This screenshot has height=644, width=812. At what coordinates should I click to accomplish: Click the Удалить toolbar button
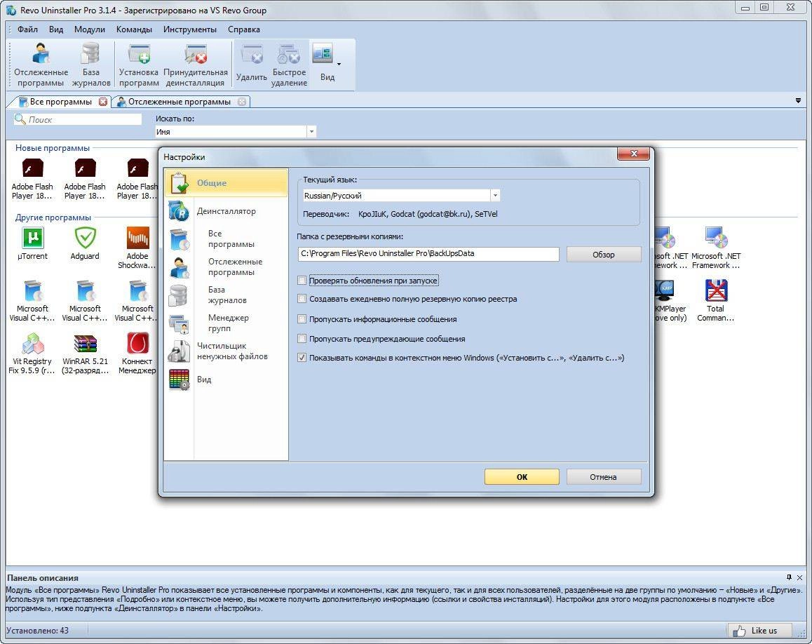click(x=251, y=65)
